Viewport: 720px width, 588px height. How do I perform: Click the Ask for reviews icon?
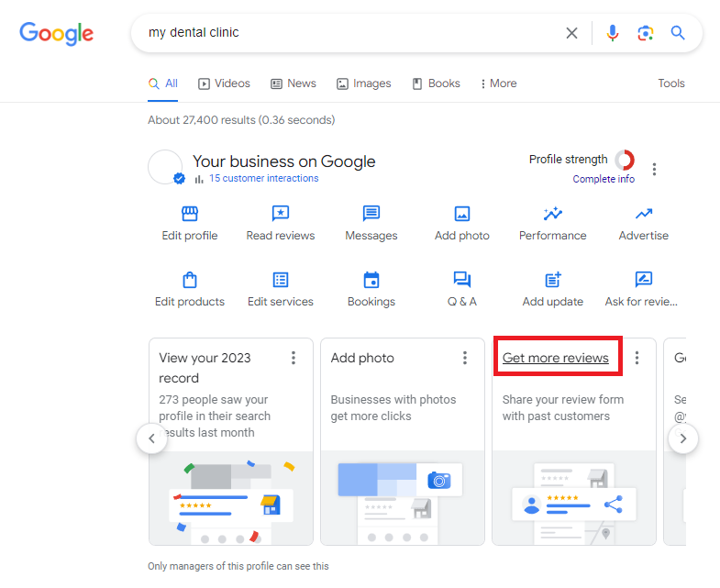(x=644, y=279)
